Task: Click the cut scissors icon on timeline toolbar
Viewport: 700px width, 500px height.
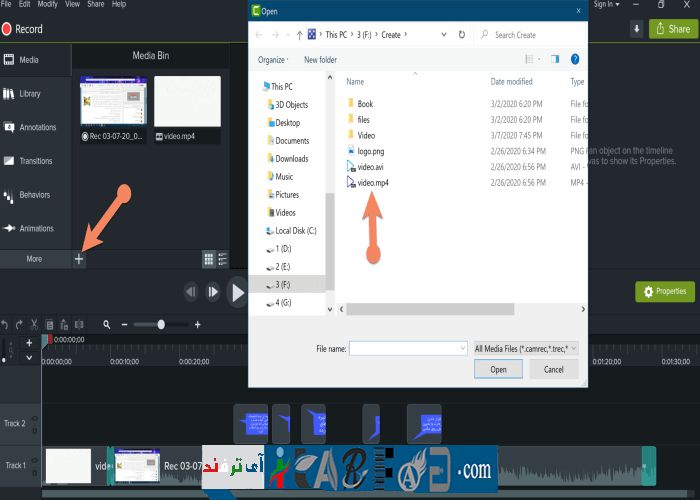Action: tap(34, 324)
